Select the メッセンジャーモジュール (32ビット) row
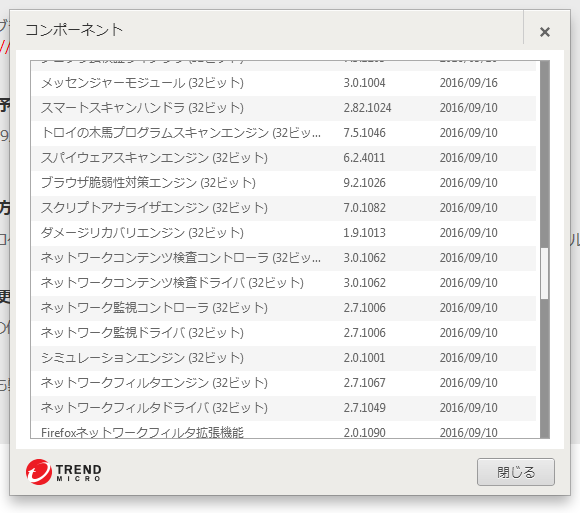The height and width of the screenshot is (513, 580). pos(284,83)
